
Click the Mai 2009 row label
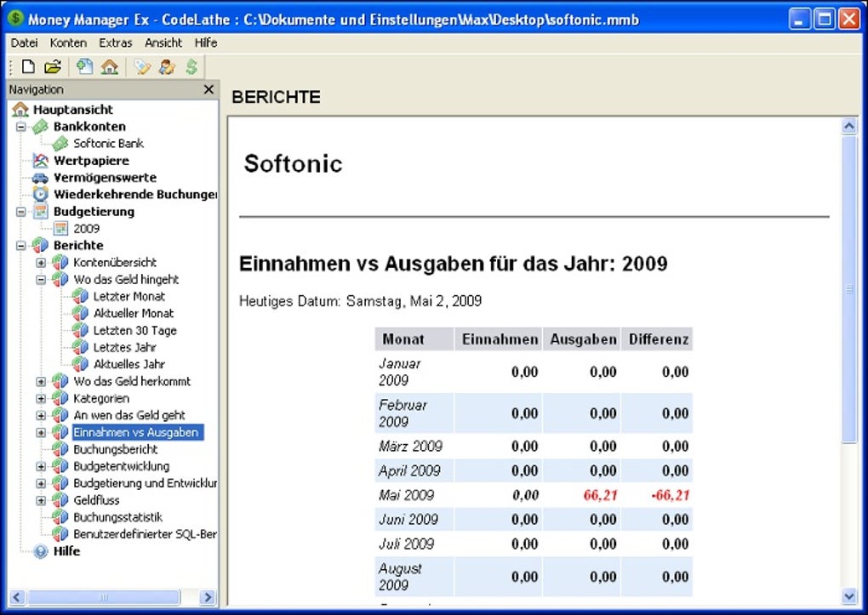pos(406,495)
